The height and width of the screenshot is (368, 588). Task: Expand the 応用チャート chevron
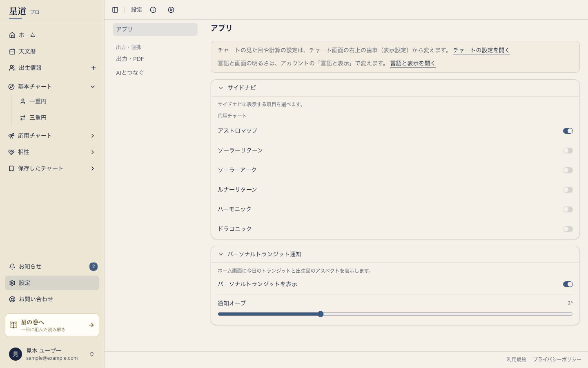(93, 136)
